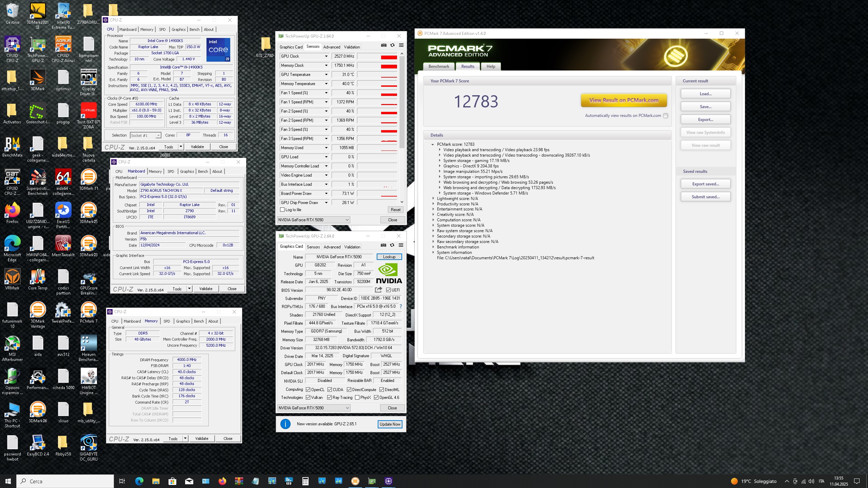The height and width of the screenshot is (488, 868).
Task: Open the Memory Temperature sensor dropdown
Action: point(326,84)
